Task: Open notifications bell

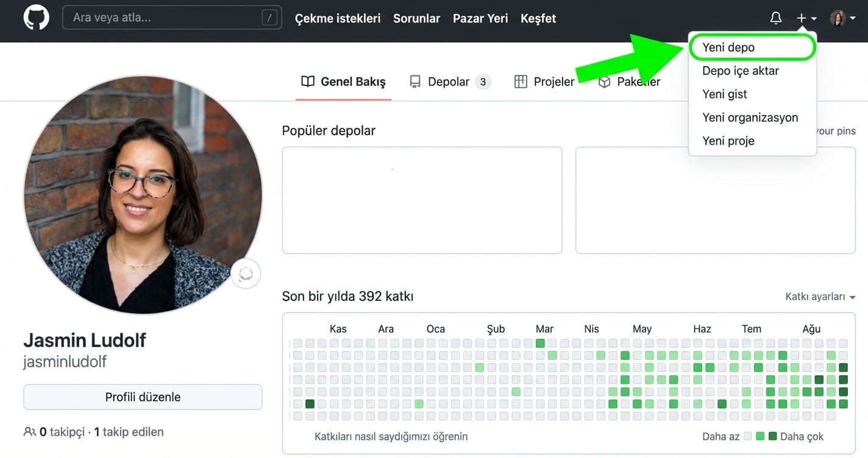Action: pyautogui.click(x=775, y=18)
